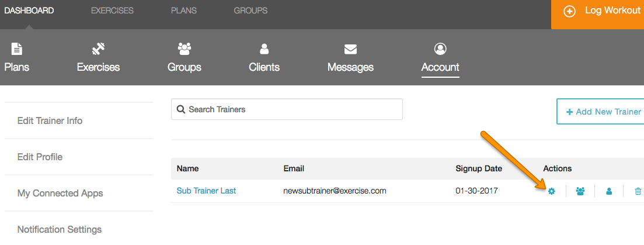
Task: Focus the Search Trainers field
Action: click(x=287, y=109)
